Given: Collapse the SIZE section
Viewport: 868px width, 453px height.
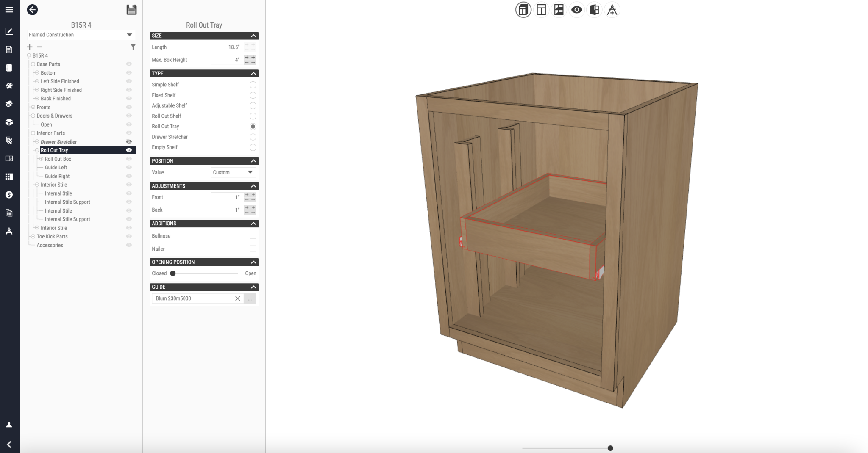Looking at the screenshot, I should (253, 36).
